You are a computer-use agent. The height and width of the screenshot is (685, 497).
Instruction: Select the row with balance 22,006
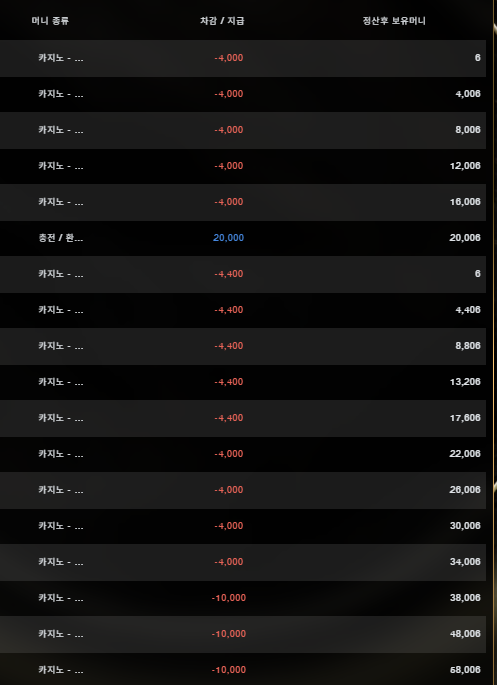(243, 454)
